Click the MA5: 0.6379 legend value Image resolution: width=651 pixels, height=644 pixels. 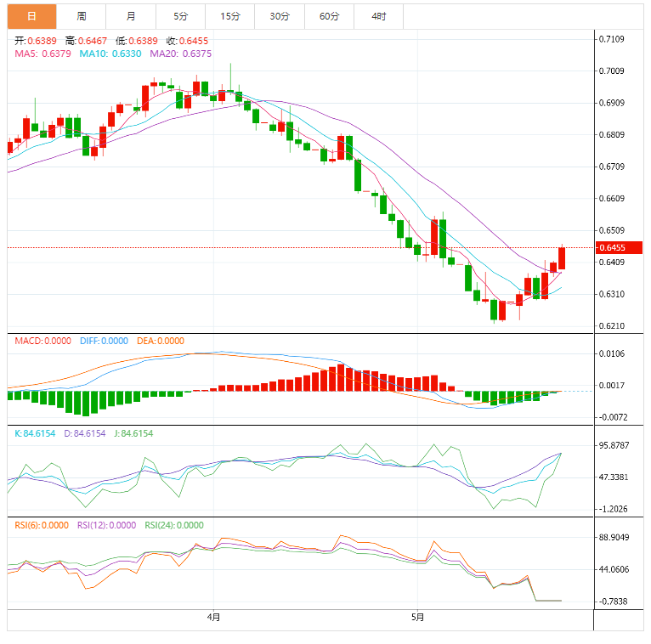(42, 54)
